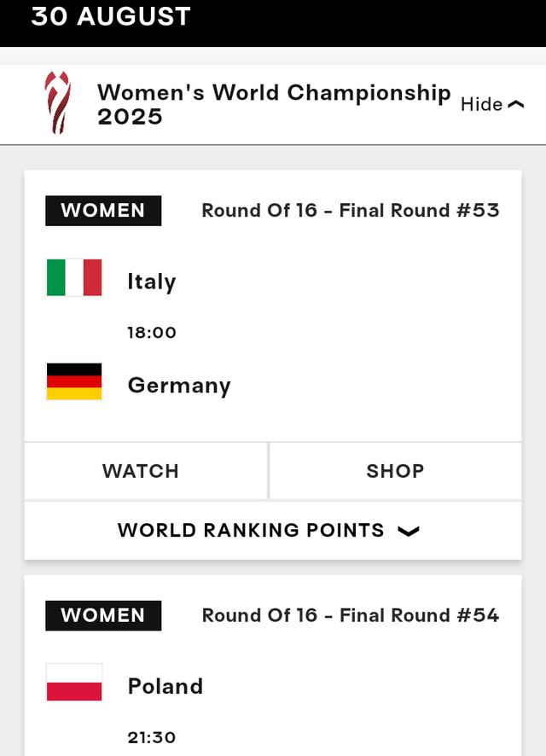The image size is (546, 756).
Task: Click the 18:00 match time
Action: coord(152,332)
